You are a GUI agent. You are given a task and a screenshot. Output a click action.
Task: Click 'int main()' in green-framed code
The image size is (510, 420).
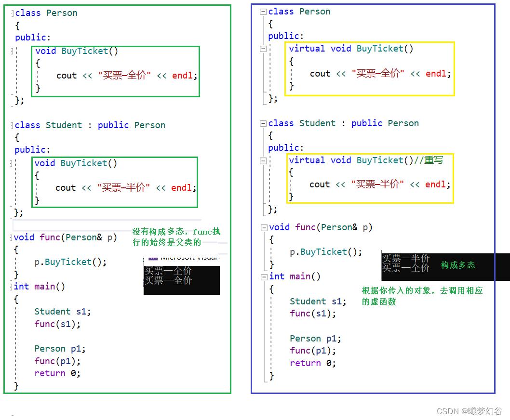pyautogui.click(x=40, y=287)
